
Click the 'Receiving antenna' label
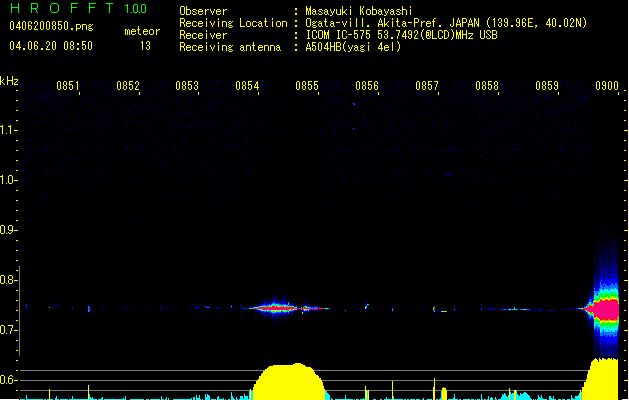pyautogui.click(x=230, y=47)
